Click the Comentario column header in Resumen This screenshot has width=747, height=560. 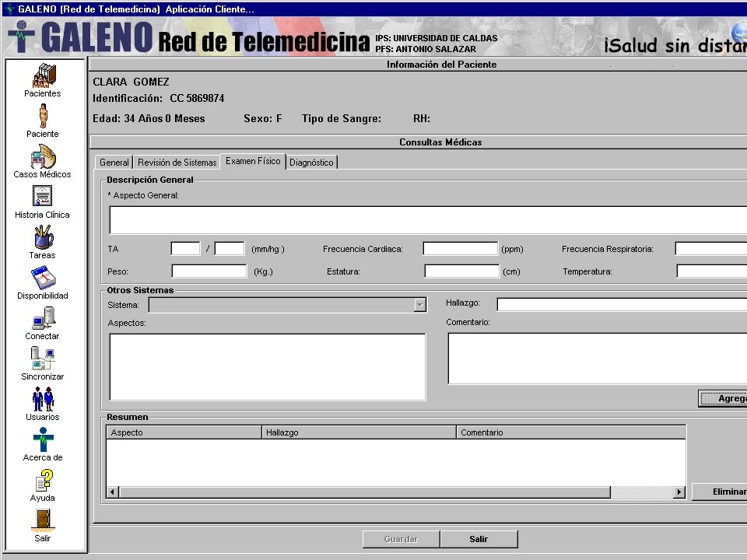(571, 432)
